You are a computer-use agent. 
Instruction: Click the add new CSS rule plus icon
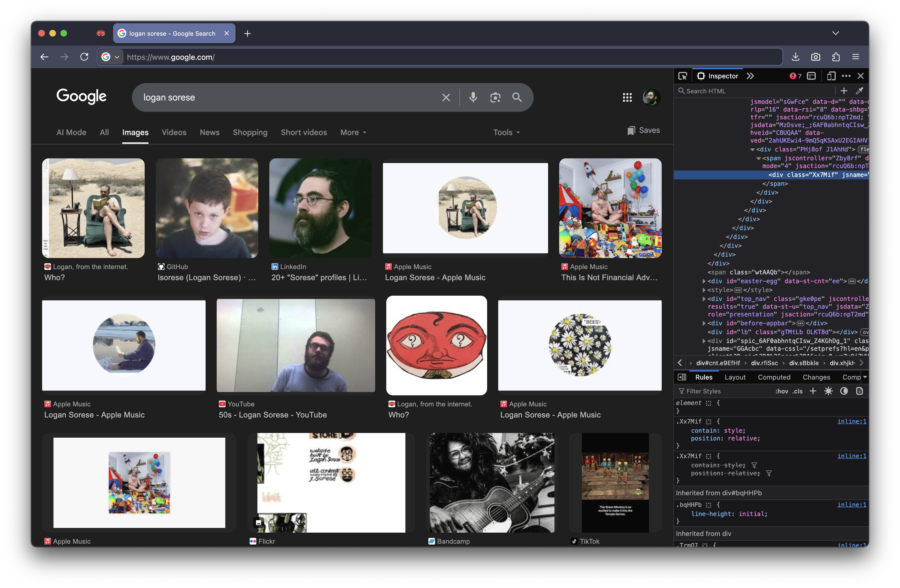point(813,391)
